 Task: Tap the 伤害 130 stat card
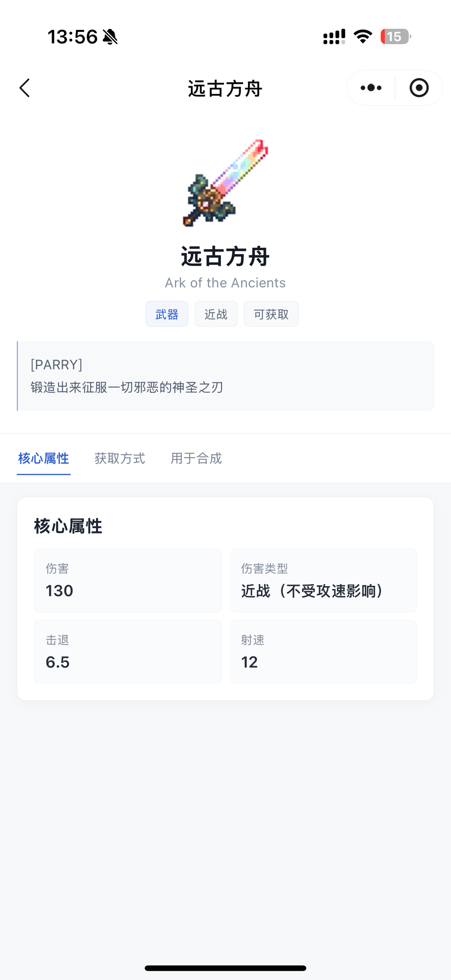[x=128, y=580]
